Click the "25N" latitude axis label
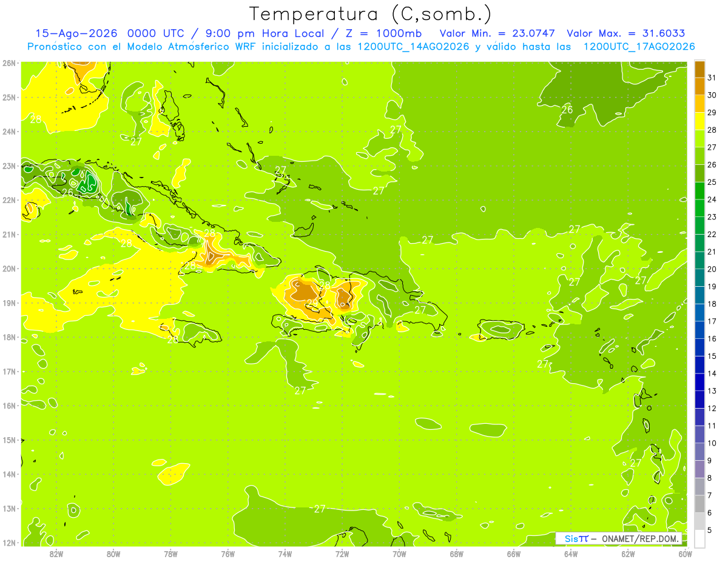728x562 pixels. click(8, 97)
